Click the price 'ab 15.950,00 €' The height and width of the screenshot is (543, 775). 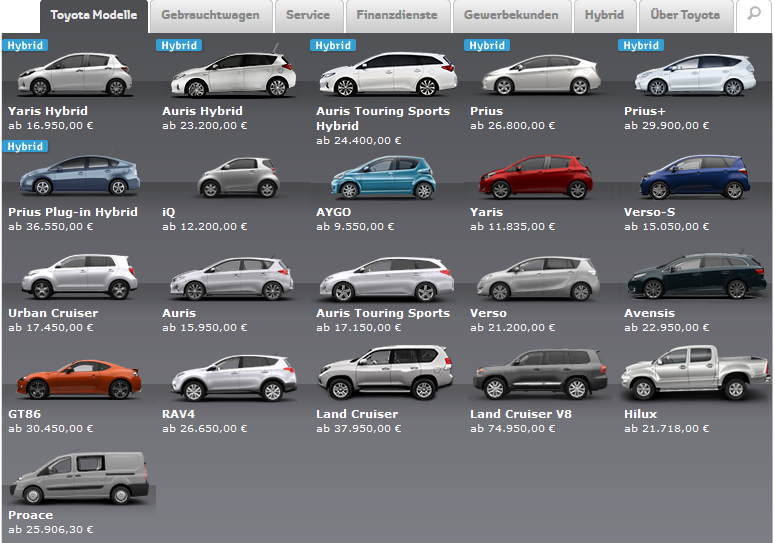pyautogui.click(x=205, y=328)
